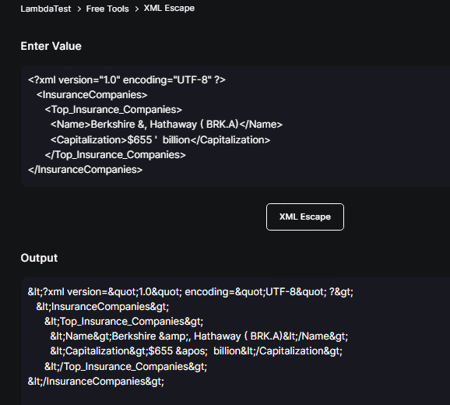Viewport: 450px width, 405px height.
Task: Click the XML Escape button
Action: [305, 217]
